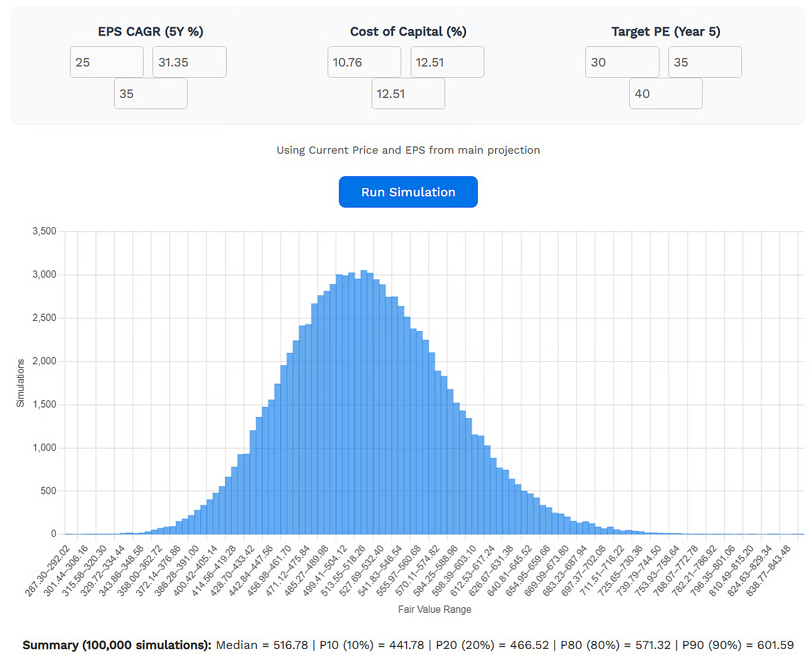Viewport: 812px width, 659px height.
Task: Focus the Target PE field showing 40
Action: tap(665, 94)
